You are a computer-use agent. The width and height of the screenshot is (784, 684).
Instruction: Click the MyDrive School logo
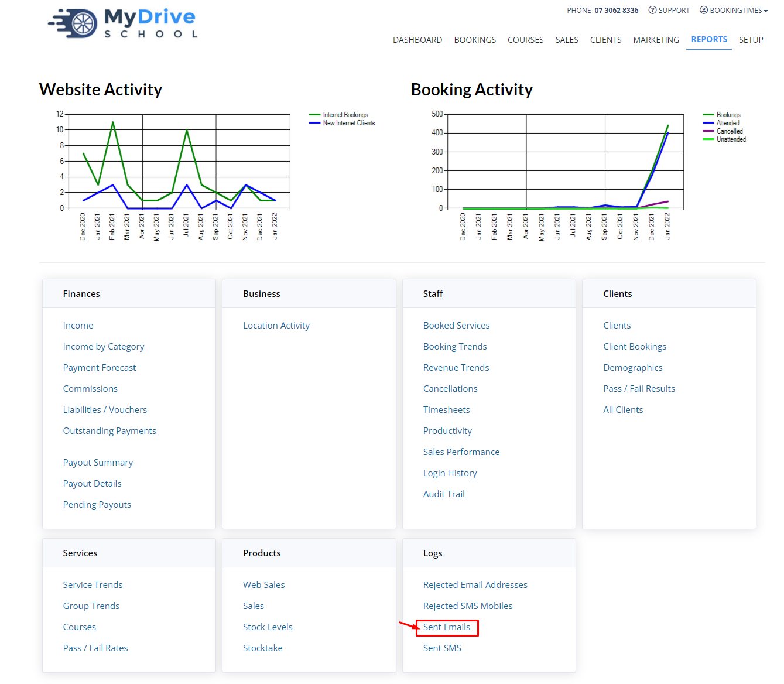tap(123, 23)
